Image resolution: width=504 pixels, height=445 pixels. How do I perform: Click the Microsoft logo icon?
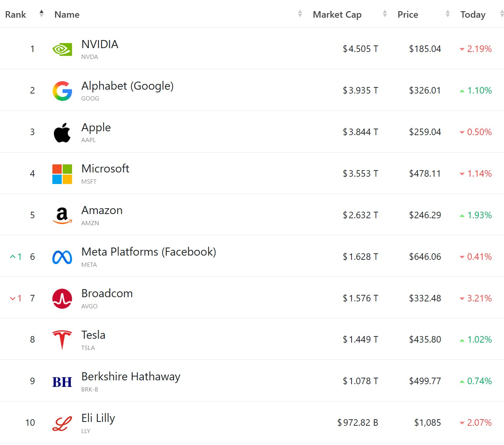62,174
